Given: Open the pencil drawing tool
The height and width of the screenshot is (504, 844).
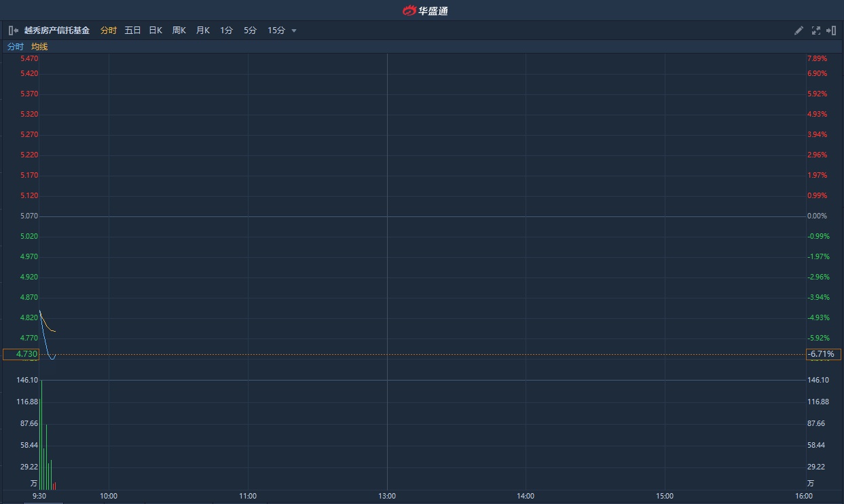Looking at the screenshot, I should coord(799,31).
